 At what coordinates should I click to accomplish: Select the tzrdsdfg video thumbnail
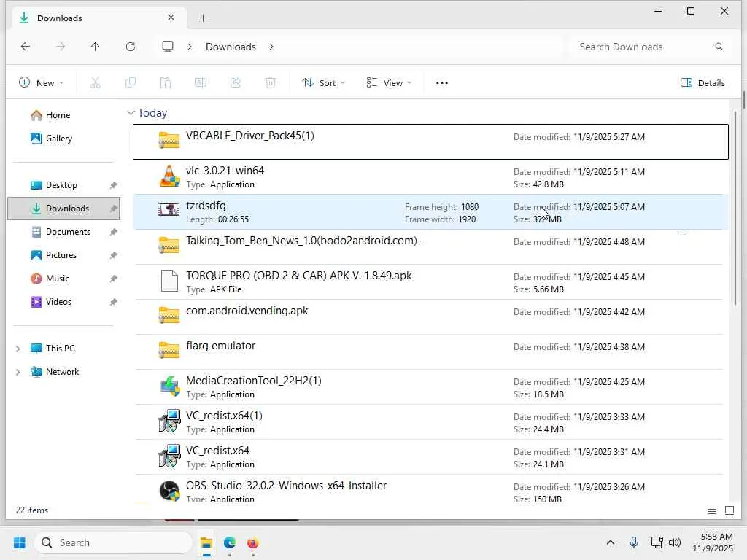(x=169, y=209)
